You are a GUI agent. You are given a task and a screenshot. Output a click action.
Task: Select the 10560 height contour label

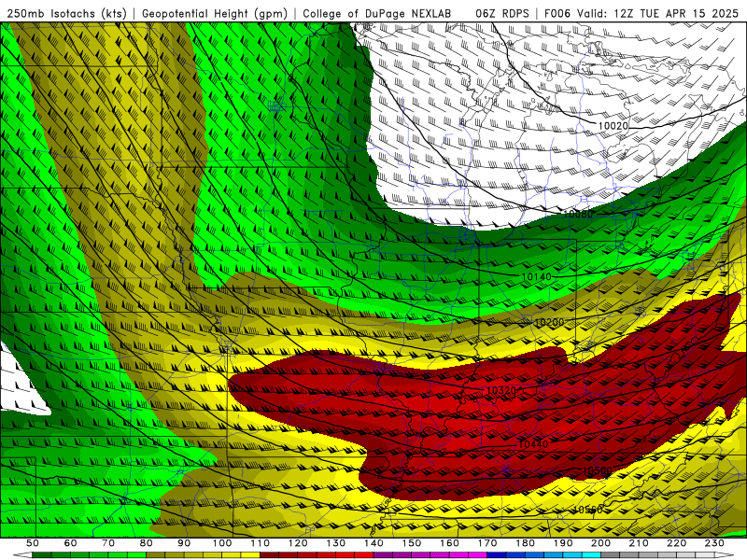(x=587, y=510)
